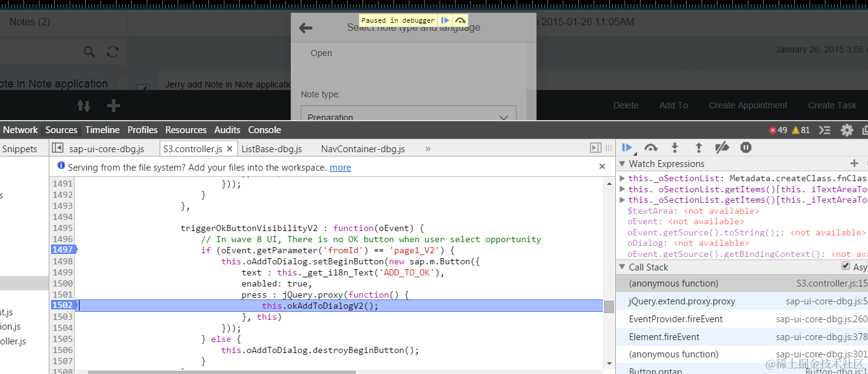868x374 pixels.
Task: Click the warning count 81
Action: [801, 130]
